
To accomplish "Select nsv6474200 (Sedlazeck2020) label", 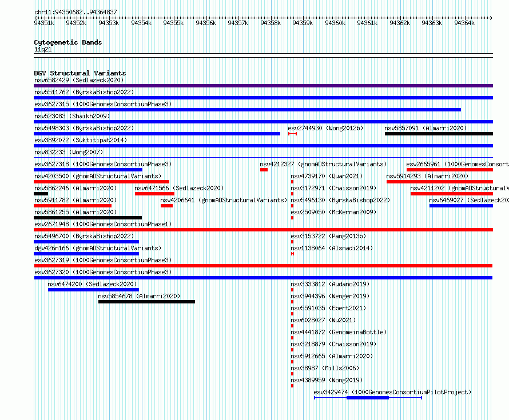I will [x=92, y=284].
